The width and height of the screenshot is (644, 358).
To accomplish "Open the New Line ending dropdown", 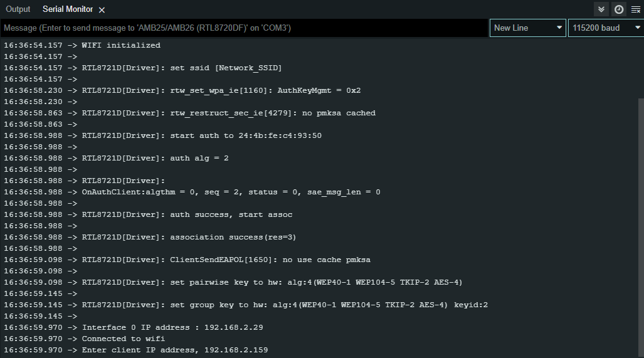I will (528, 28).
